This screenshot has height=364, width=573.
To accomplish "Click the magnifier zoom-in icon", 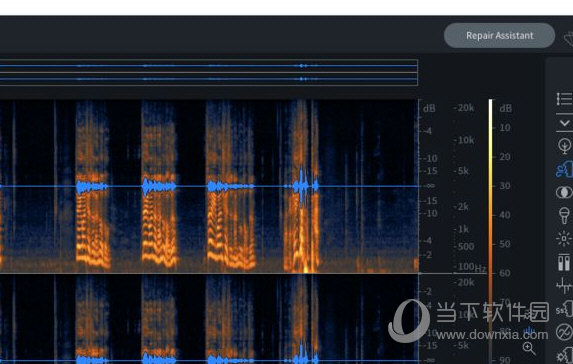I will coord(529,348).
